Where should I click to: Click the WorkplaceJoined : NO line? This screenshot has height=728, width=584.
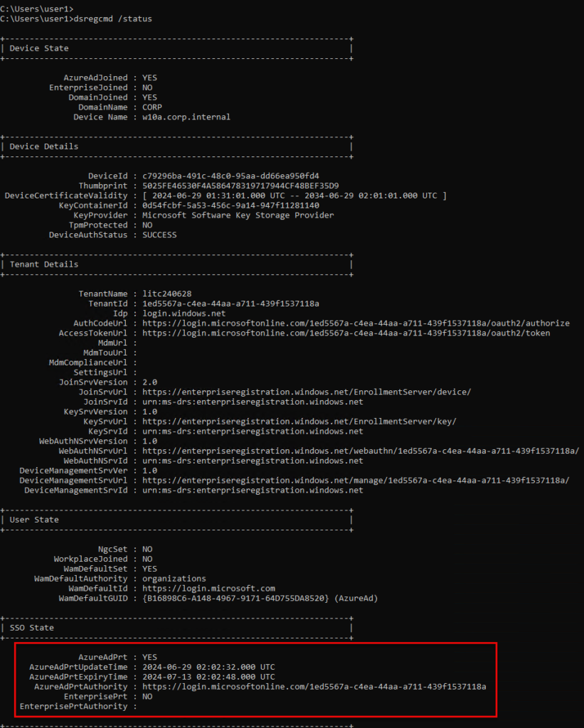coord(103,559)
